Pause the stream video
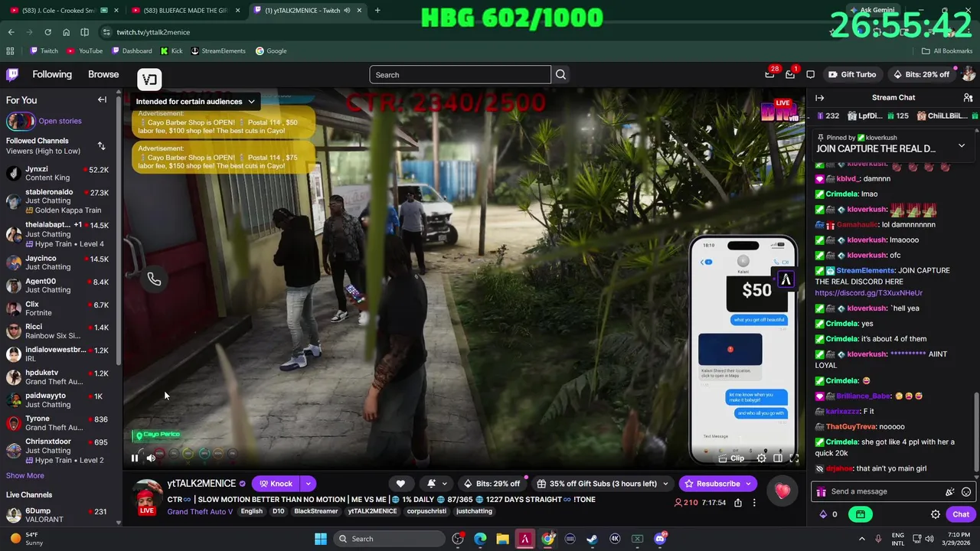Screen dimensions: 980x551 (134, 458)
